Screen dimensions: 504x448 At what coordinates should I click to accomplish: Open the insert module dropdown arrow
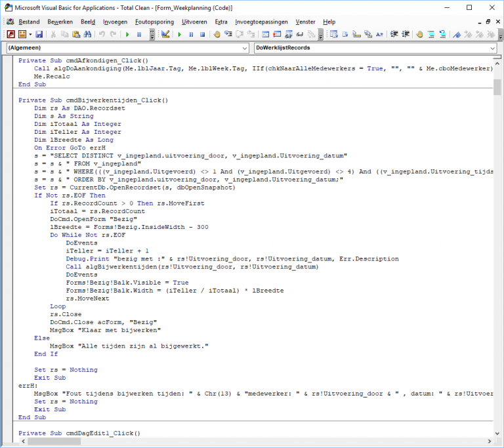30,34
